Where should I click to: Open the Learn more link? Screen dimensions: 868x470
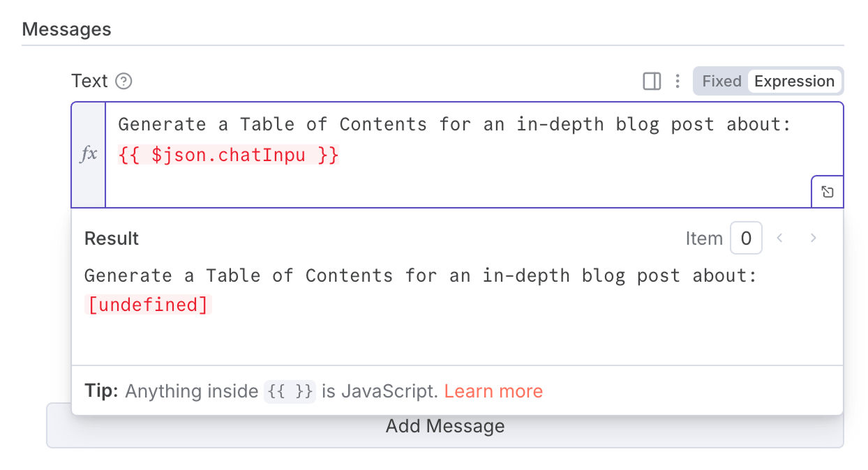point(493,391)
